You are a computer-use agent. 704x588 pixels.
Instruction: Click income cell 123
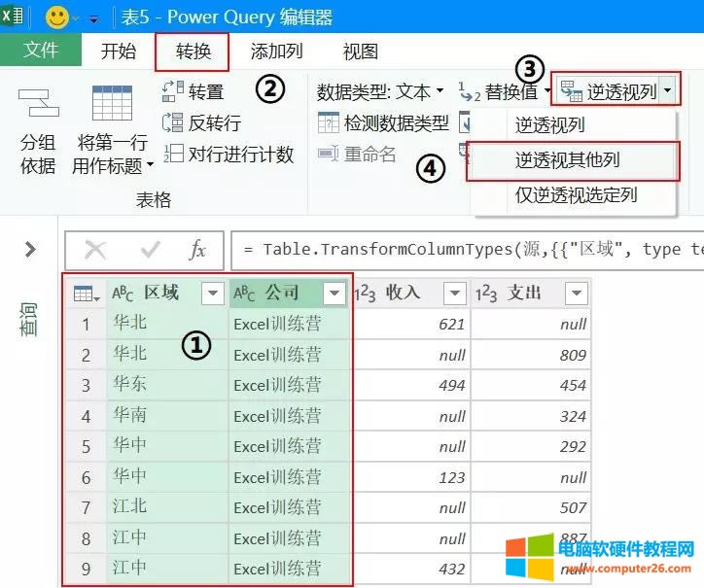[x=410, y=477]
